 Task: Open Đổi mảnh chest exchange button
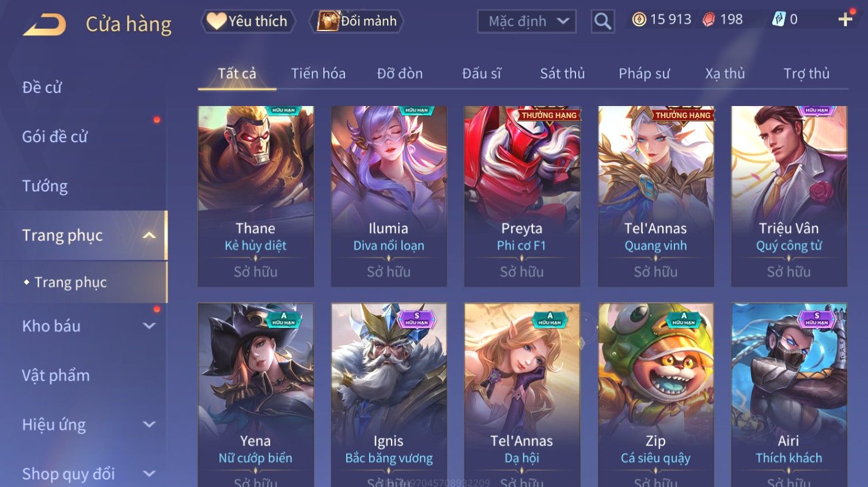tap(357, 21)
